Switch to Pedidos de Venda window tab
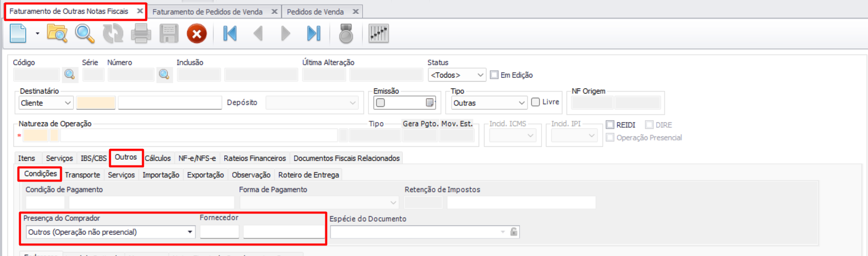Viewport: 868px width, 256px height. (315, 11)
